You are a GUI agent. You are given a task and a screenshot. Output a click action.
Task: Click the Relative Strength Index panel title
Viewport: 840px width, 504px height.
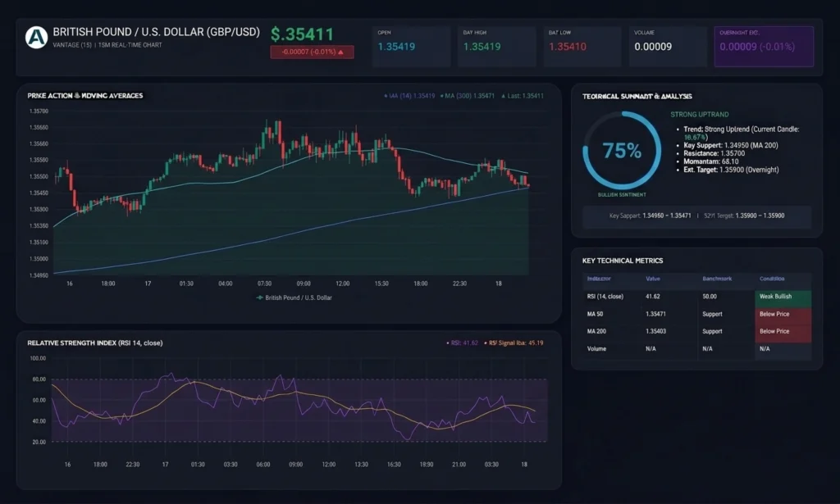point(95,343)
